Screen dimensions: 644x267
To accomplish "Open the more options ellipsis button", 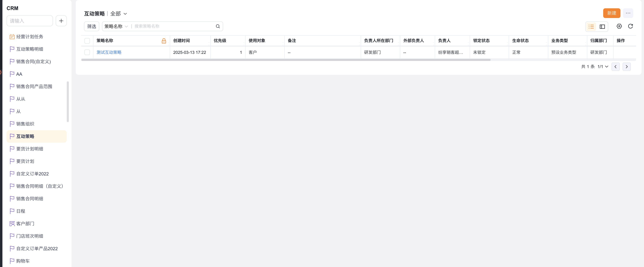I will (628, 13).
